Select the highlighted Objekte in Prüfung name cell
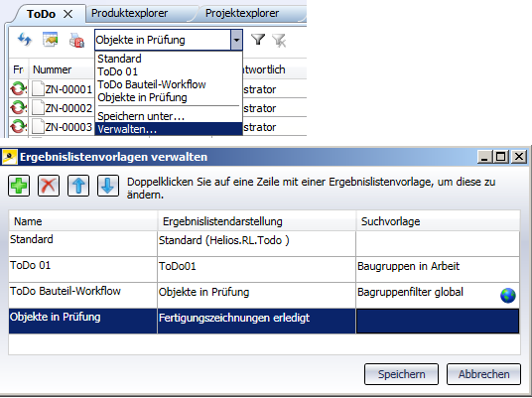 [83, 322]
